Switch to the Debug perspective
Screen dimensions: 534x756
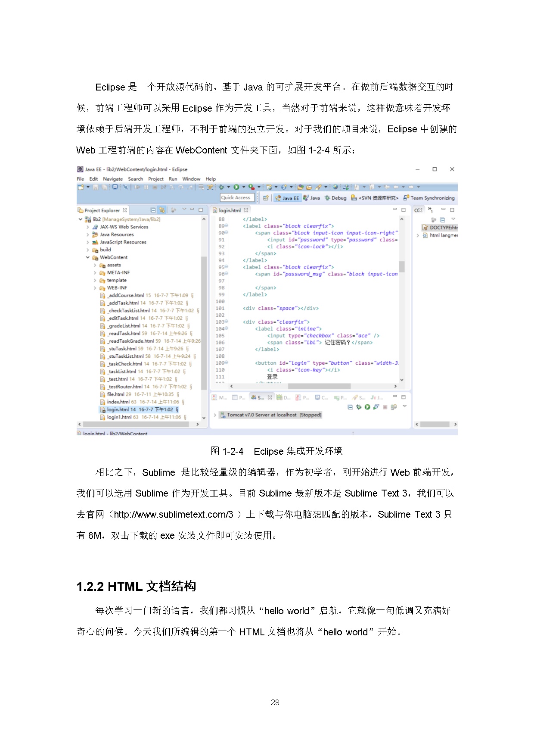point(335,198)
